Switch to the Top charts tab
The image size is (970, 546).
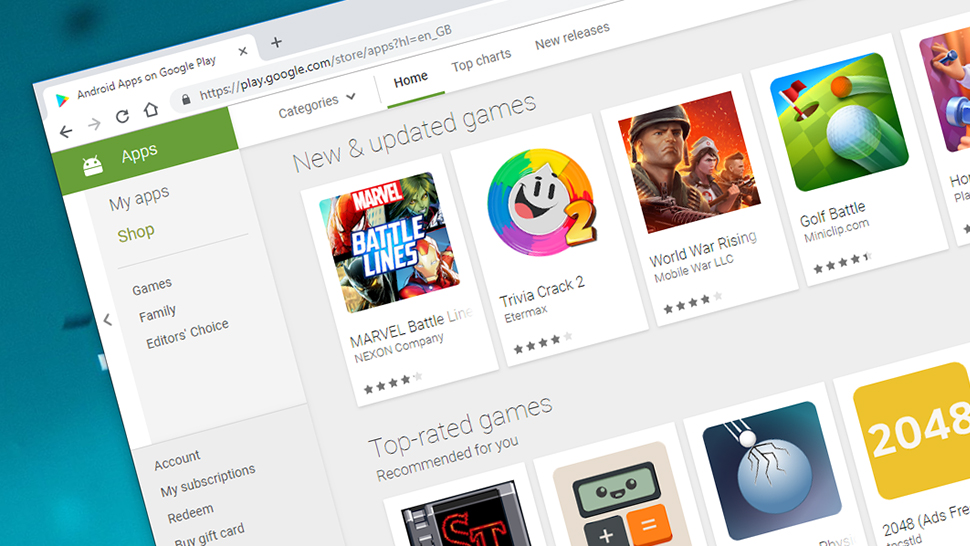(x=481, y=60)
